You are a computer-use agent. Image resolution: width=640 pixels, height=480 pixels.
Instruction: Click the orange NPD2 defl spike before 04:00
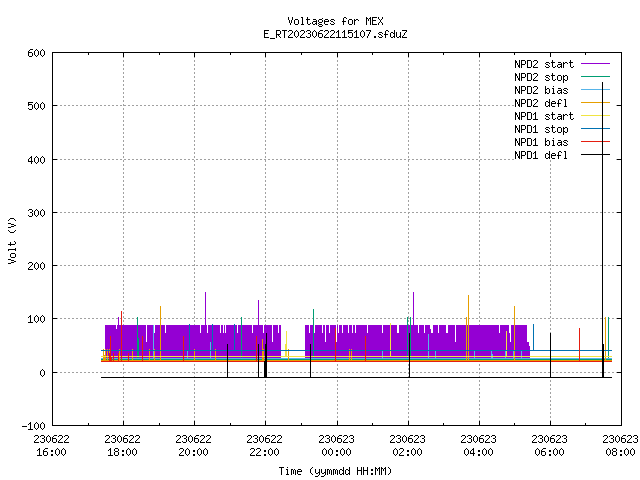(x=468, y=327)
